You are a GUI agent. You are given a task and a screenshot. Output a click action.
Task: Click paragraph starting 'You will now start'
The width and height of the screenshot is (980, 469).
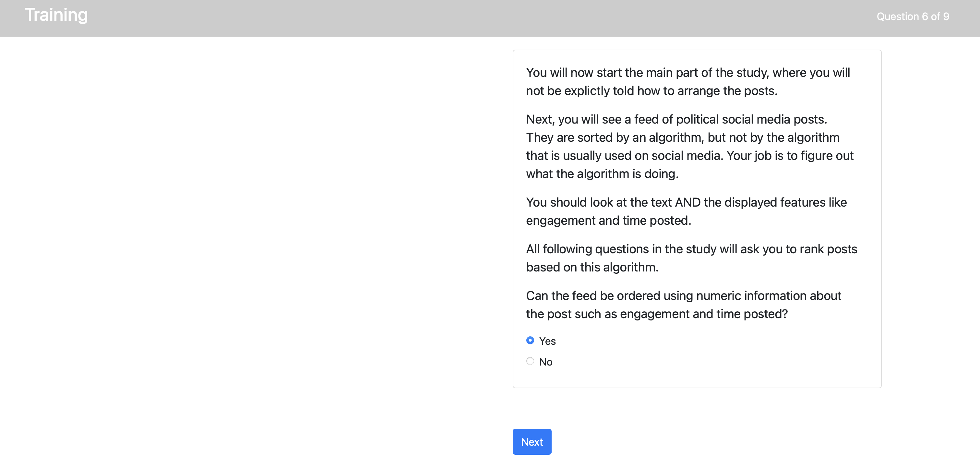(687, 82)
